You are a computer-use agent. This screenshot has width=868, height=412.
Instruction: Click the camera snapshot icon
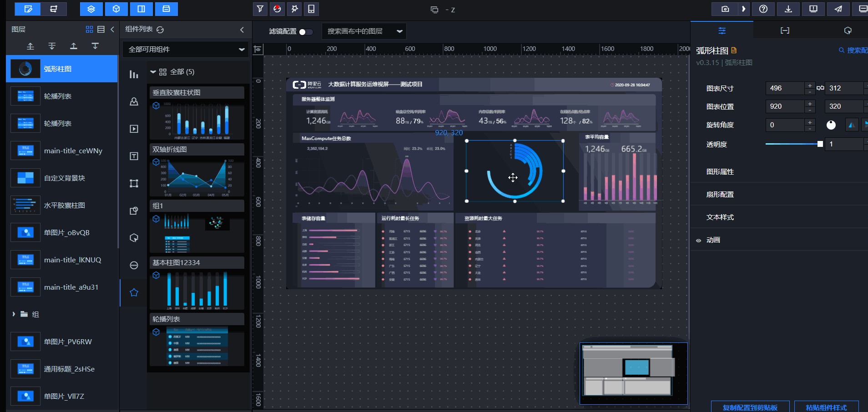pyautogui.click(x=725, y=9)
